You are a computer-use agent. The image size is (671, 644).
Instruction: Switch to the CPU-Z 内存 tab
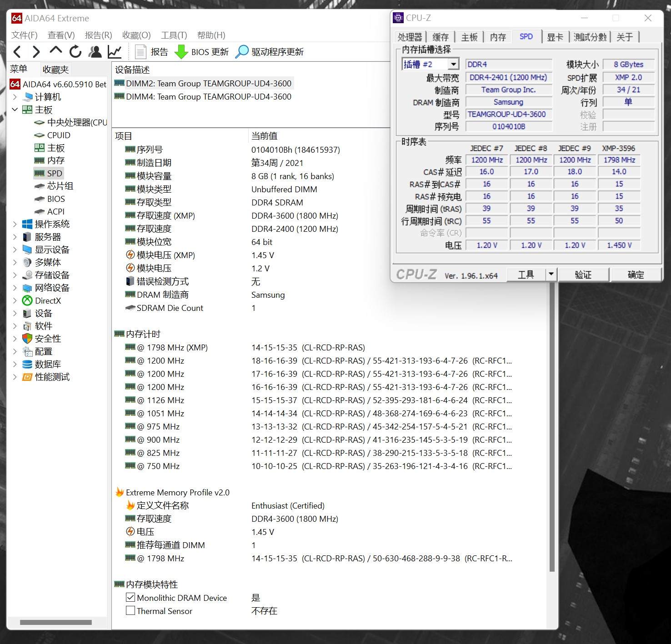497,37
